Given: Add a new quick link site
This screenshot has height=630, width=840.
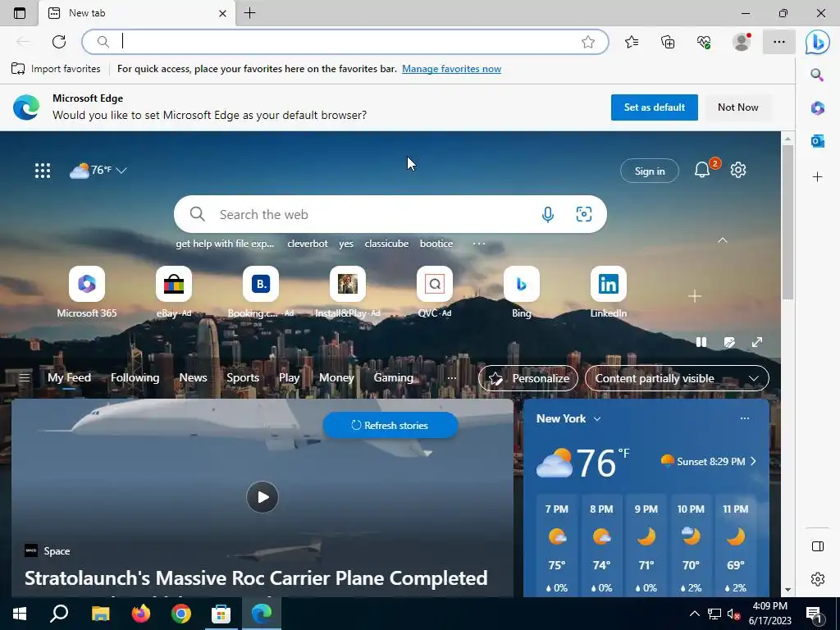Looking at the screenshot, I should (x=695, y=296).
